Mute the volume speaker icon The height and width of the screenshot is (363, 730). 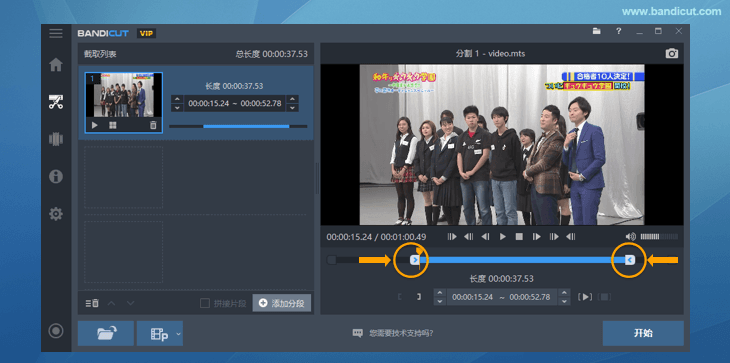tap(630, 237)
